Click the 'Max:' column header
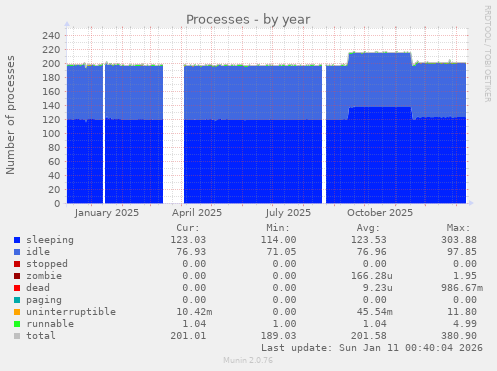This screenshot has width=497, height=371. pos(458,228)
